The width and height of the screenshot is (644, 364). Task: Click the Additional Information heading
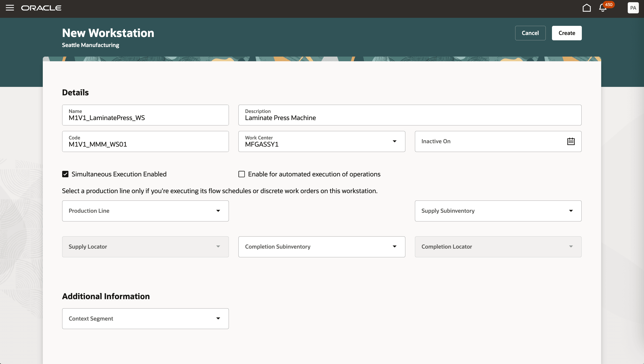(x=106, y=296)
